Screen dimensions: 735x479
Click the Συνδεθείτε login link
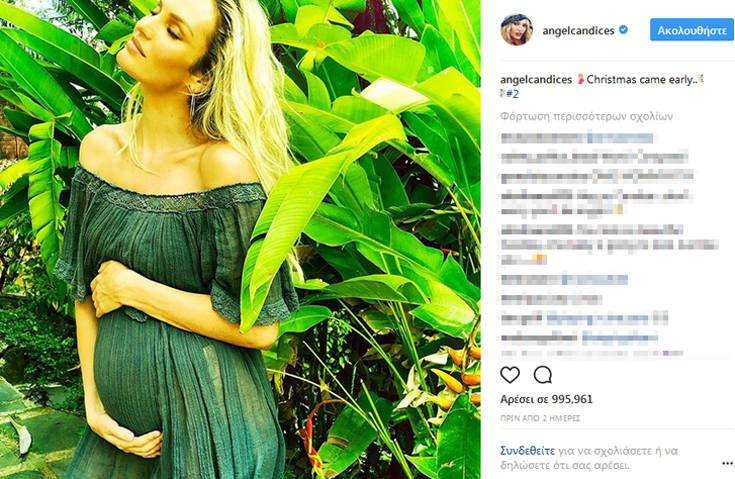click(527, 451)
